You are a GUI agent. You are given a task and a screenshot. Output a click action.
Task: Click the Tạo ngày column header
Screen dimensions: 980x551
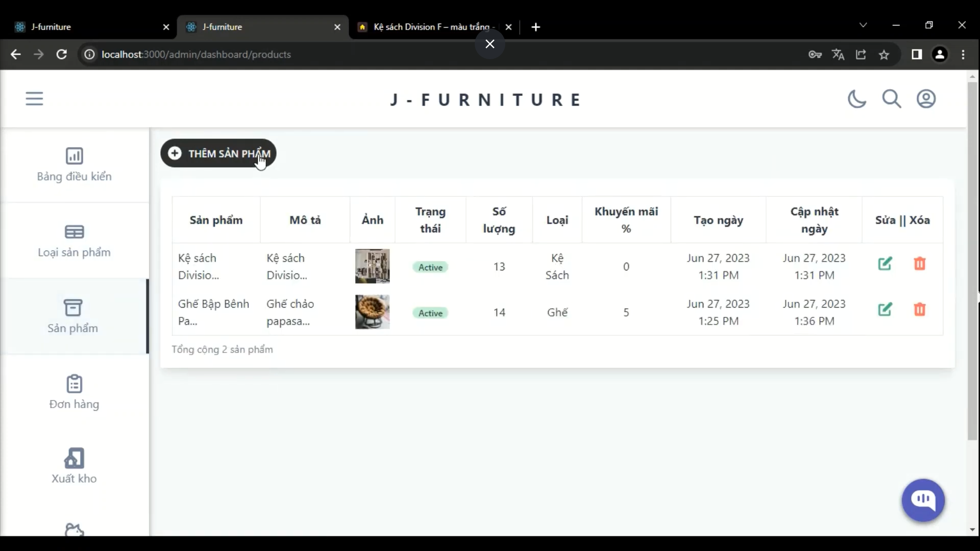(x=718, y=220)
